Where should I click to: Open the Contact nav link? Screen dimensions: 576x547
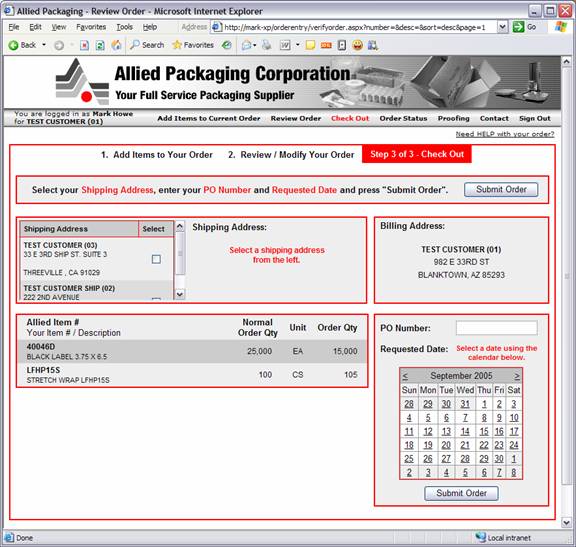coord(494,118)
